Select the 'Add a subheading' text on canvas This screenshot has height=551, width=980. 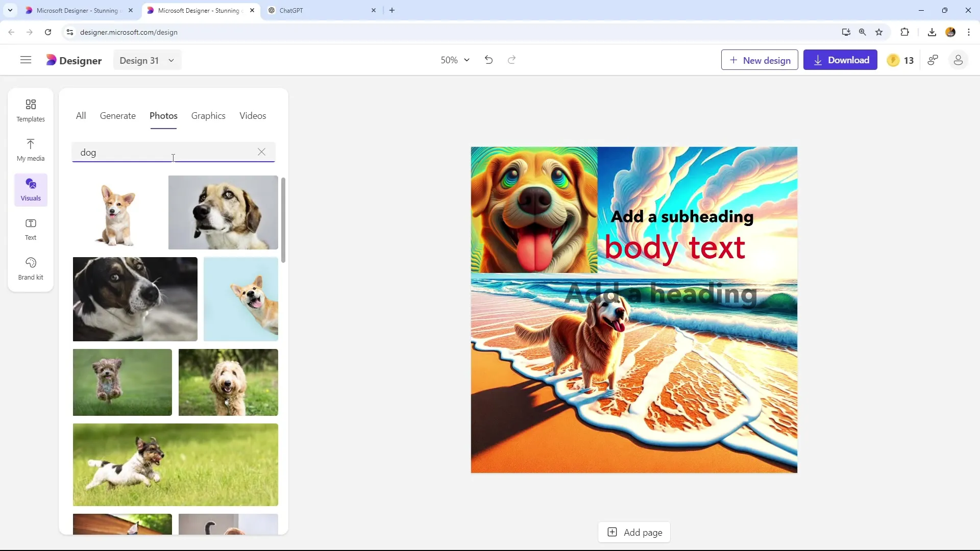tap(682, 216)
